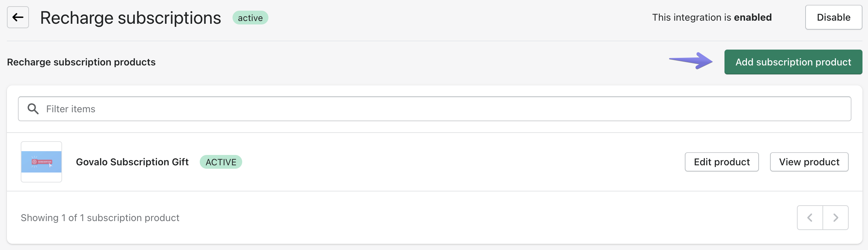Click 'Showing 1 of 1 subscription product' text

pyautogui.click(x=100, y=218)
